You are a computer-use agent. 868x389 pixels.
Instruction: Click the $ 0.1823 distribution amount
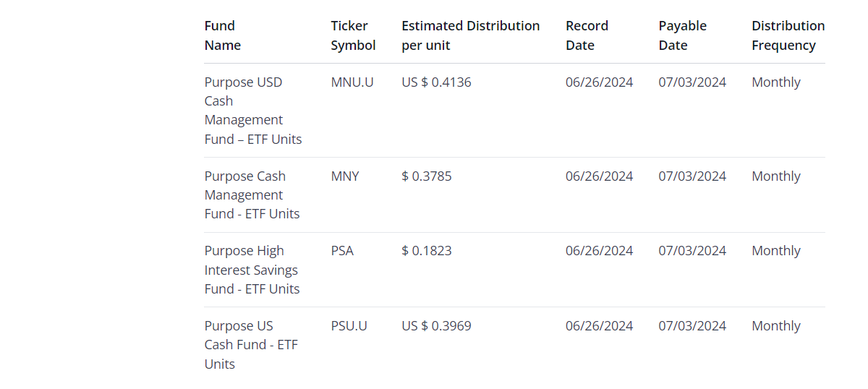coord(427,251)
